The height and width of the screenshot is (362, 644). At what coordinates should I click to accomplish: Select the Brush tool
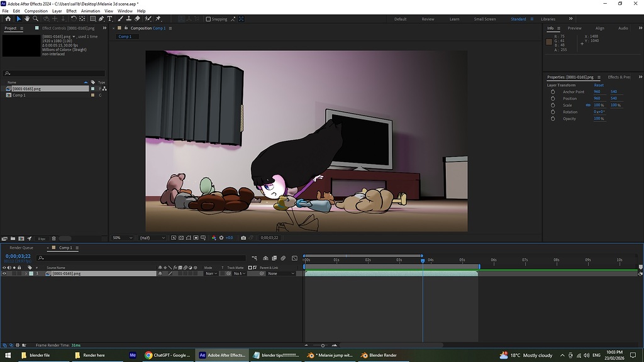click(x=120, y=19)
